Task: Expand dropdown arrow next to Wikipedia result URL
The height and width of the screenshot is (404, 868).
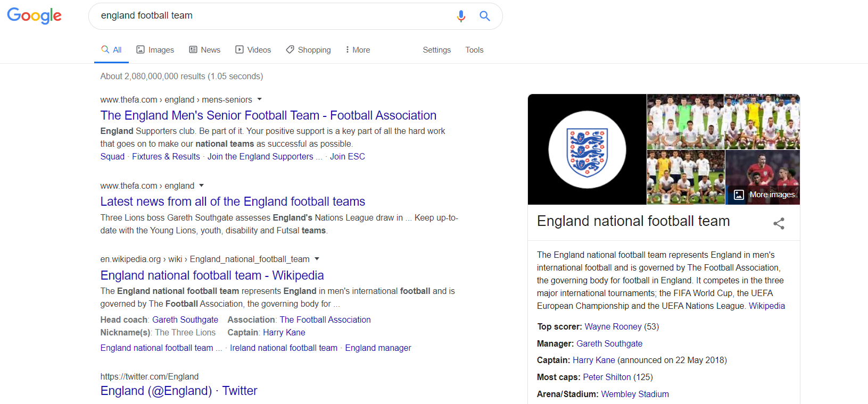Action: point(317,259)
